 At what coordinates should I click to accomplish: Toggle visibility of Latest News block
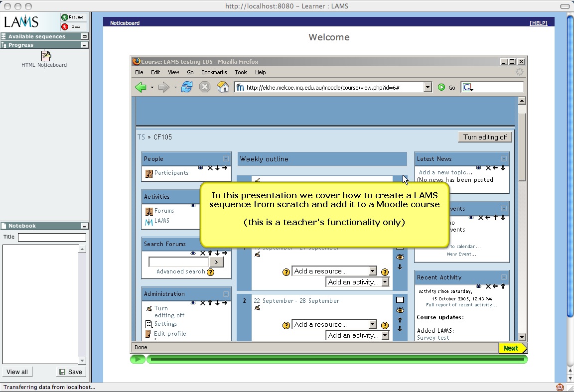coord(479,168)
